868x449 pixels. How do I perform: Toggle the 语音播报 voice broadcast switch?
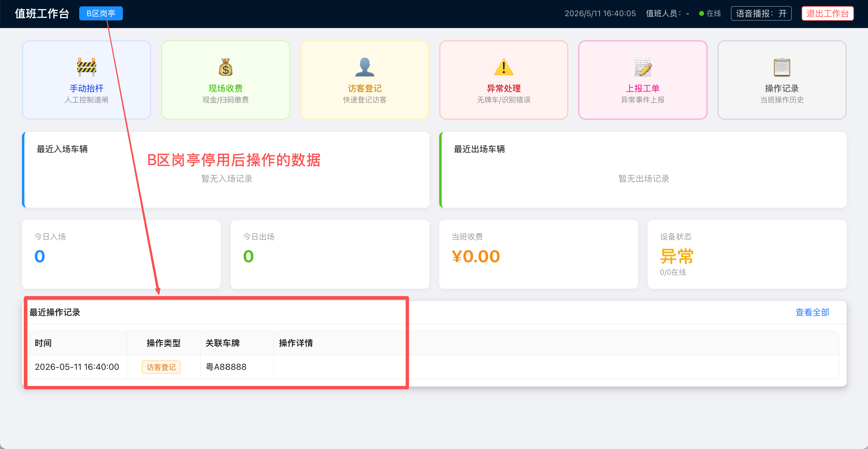(x=761, y=13)
